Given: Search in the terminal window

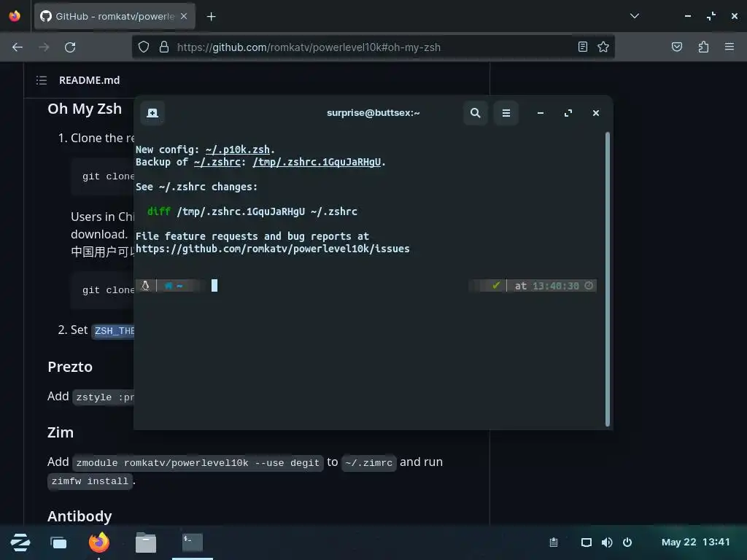Looking at the screenshot, I should point(475,113).
